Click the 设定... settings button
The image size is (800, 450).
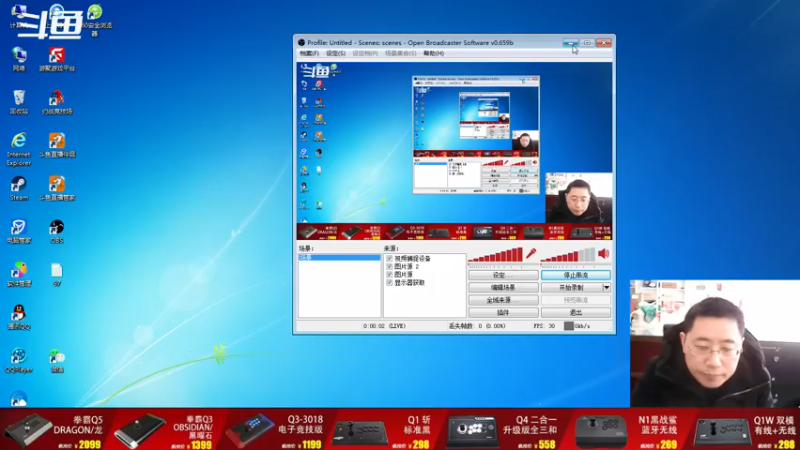[503, 275]
